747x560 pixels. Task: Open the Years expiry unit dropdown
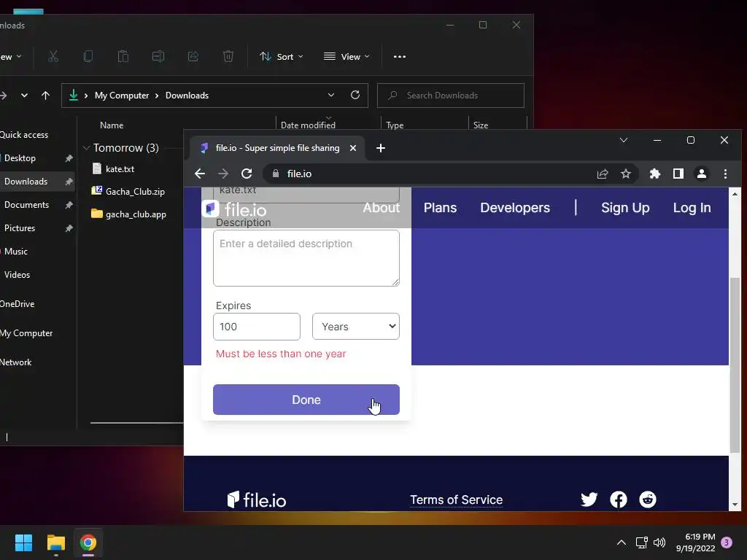(356, 326)
